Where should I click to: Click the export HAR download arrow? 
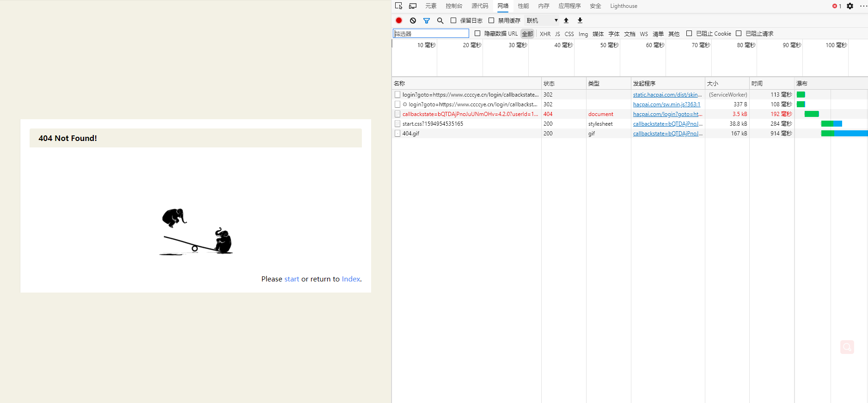tap(580, 20)
